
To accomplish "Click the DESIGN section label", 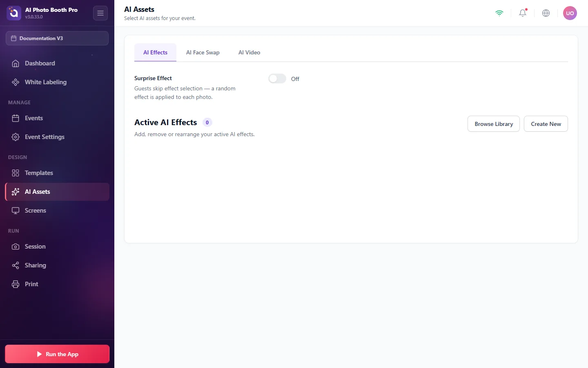I will click(18, 157).
